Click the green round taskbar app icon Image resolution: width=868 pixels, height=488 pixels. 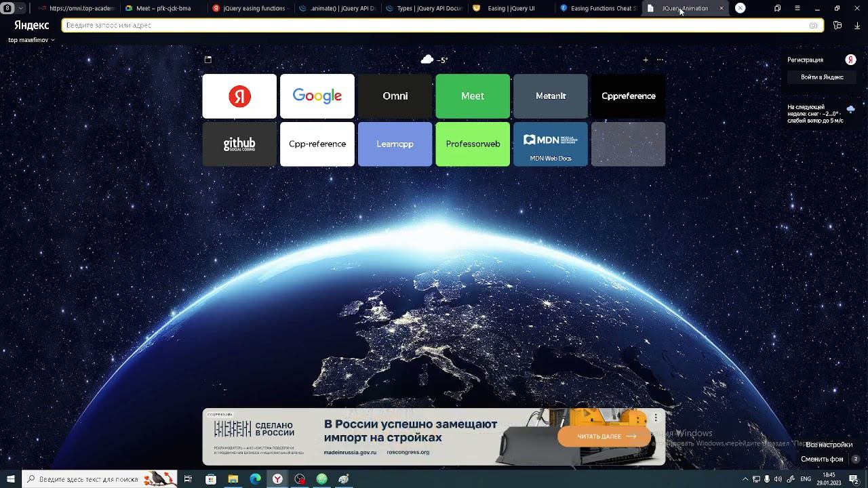pos(322,479)
